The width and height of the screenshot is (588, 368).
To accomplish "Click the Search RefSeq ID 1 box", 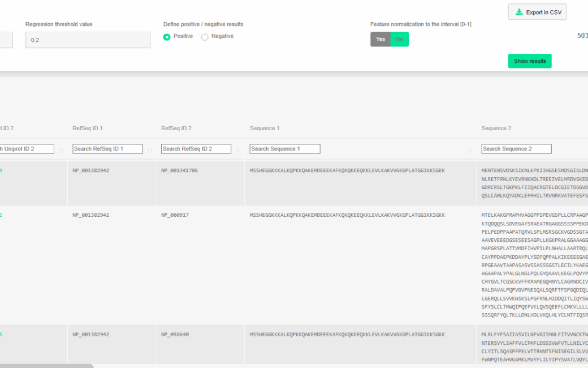I will [107, 149].
